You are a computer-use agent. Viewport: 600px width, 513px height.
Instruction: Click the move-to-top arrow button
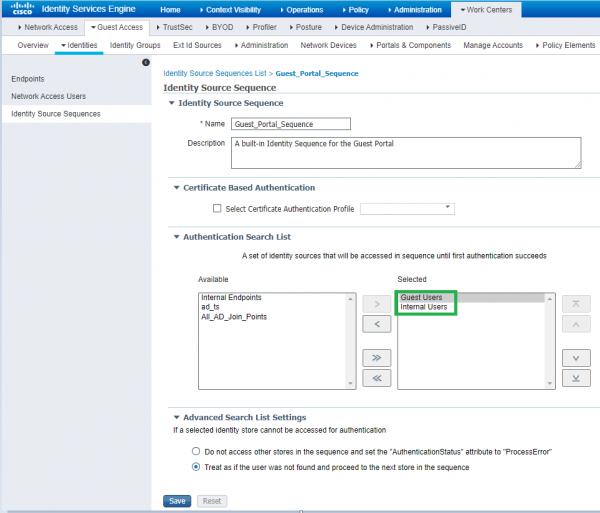tap(576, 302)
